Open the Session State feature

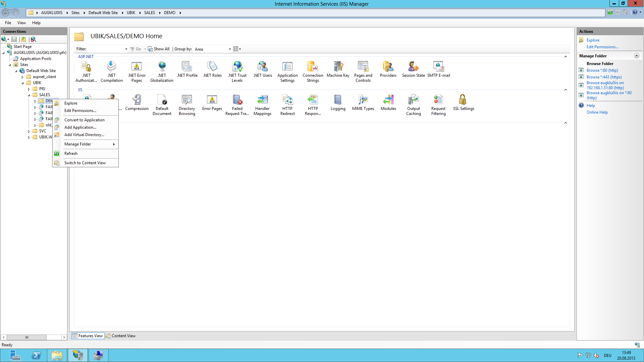pos(413,67)
